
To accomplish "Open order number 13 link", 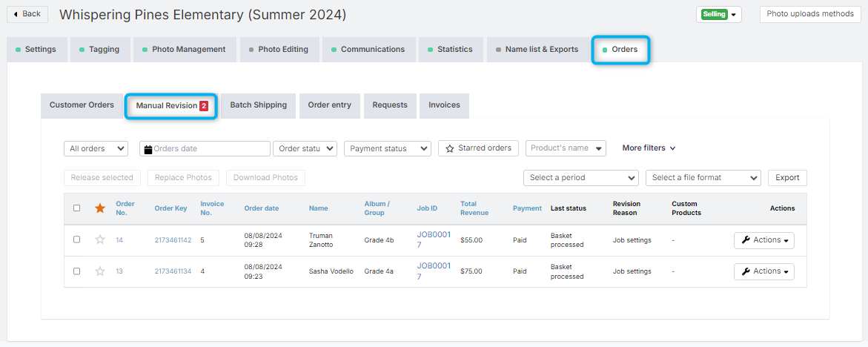I will [119, 271].
